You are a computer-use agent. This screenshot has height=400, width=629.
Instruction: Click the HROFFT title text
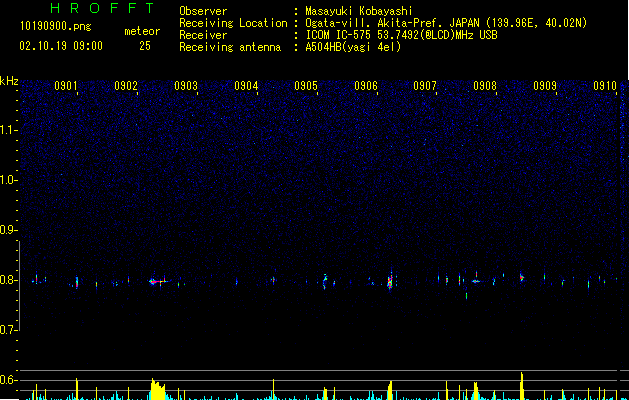click(x=103, y=8)
